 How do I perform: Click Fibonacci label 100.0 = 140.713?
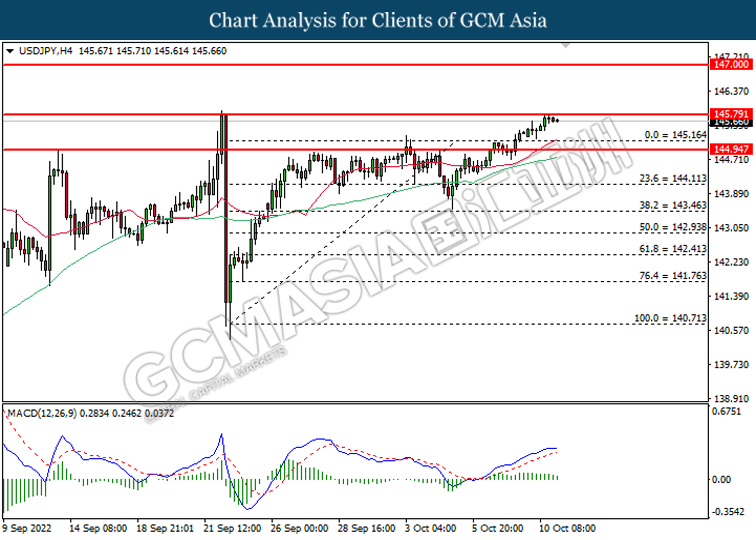(670, 318)
